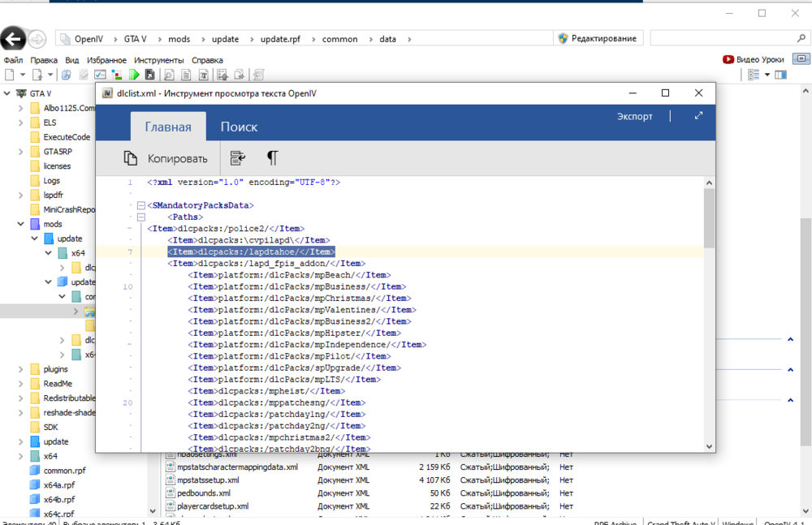Toggle formatting marks with the pilcrow icon
The image size is (812, 525).
272,157
